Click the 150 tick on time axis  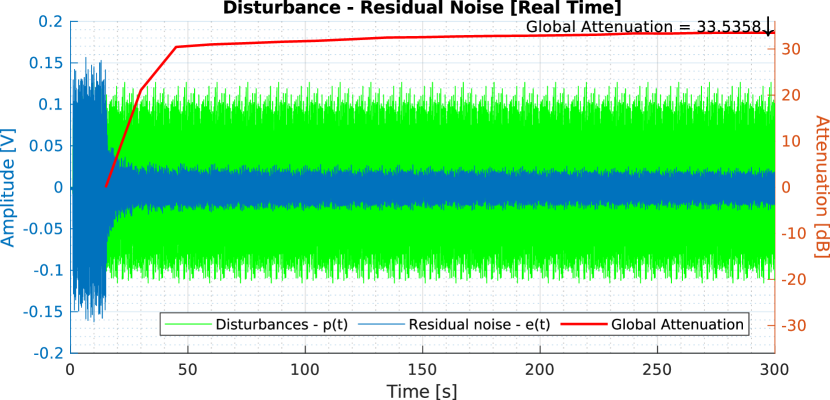[x=422, y=368]
